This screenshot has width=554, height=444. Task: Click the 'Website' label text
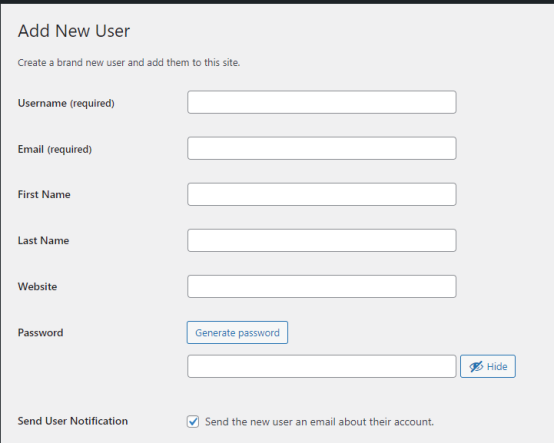[37, 286]
